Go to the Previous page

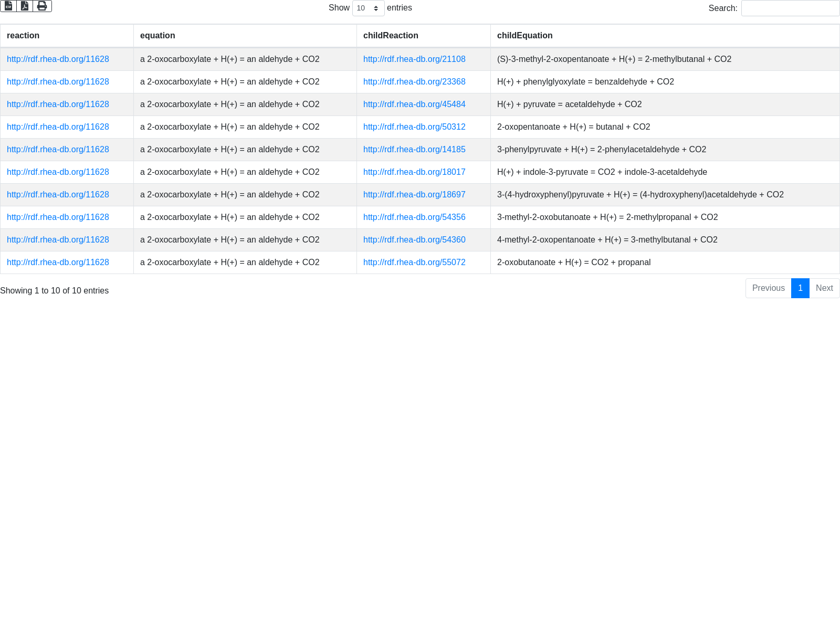(768, 288)
